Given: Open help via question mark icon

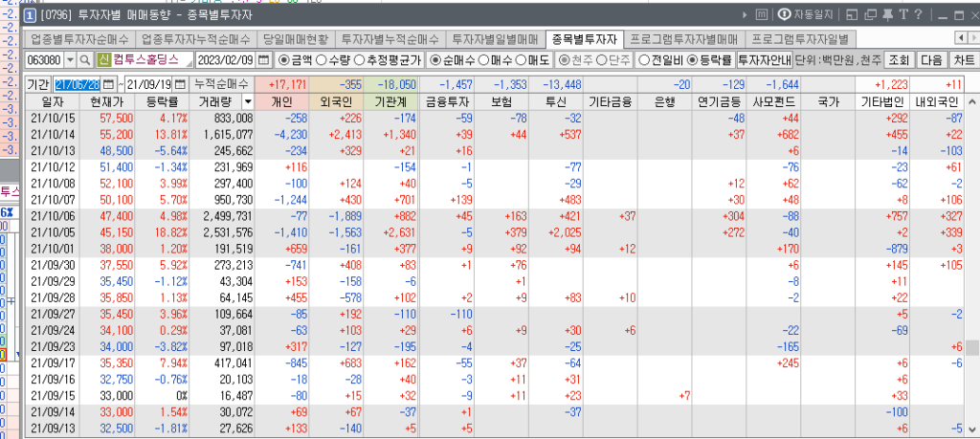Looking at the screenshot, I should click(x=917, y=14).
